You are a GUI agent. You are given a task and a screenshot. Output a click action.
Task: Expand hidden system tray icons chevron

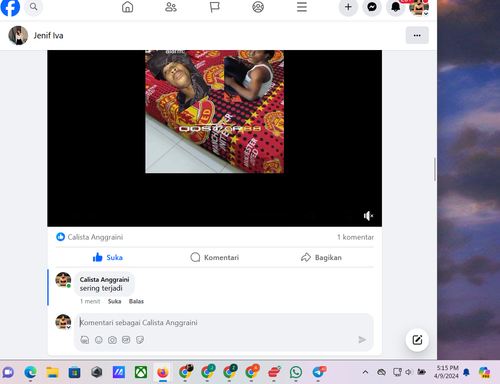pos(365,372)
